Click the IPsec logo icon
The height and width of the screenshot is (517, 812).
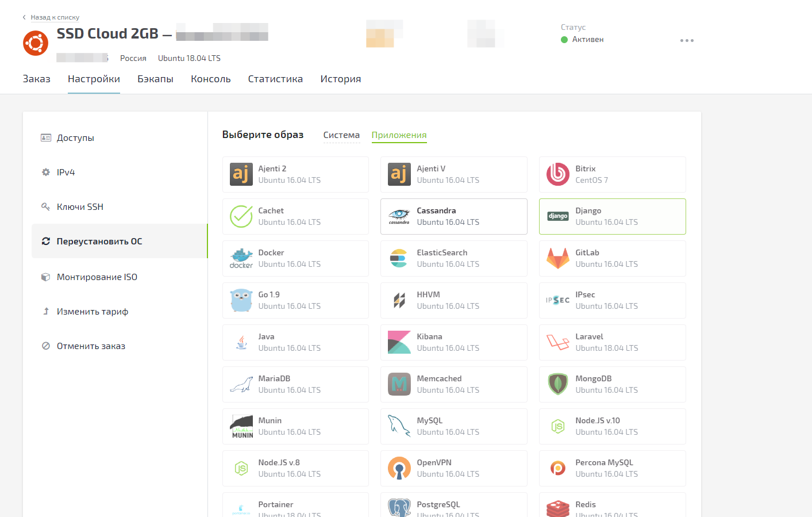pos(558,300)
